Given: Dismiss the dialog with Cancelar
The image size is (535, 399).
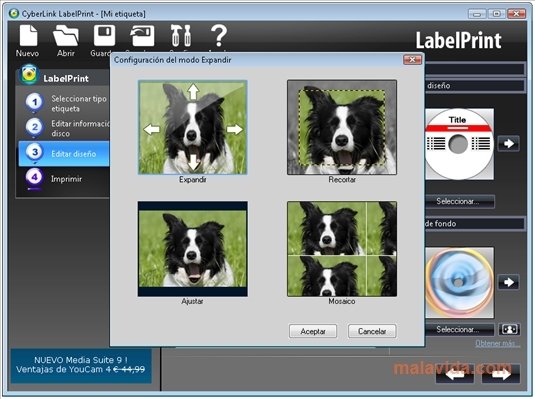Looking at the screenshot, I should point(372,331).
